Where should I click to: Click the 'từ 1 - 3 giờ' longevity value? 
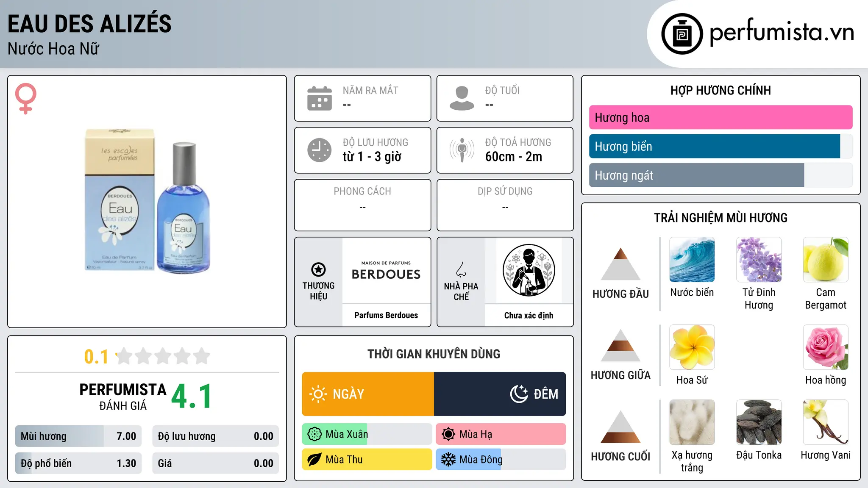click(372, 157)
